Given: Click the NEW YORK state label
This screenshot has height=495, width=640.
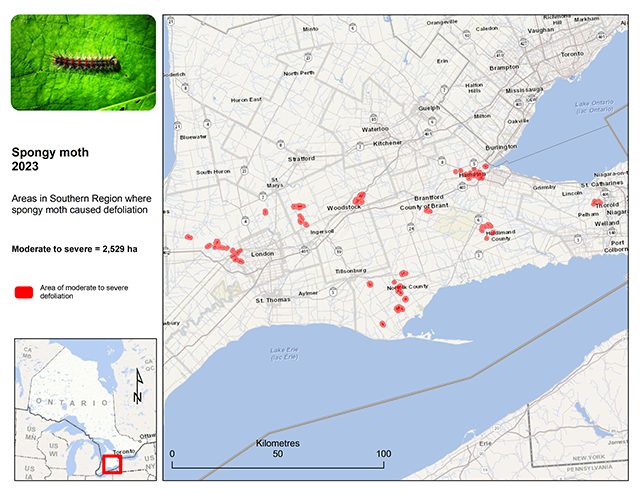Looking at the screenshot, I should (588, 458).
